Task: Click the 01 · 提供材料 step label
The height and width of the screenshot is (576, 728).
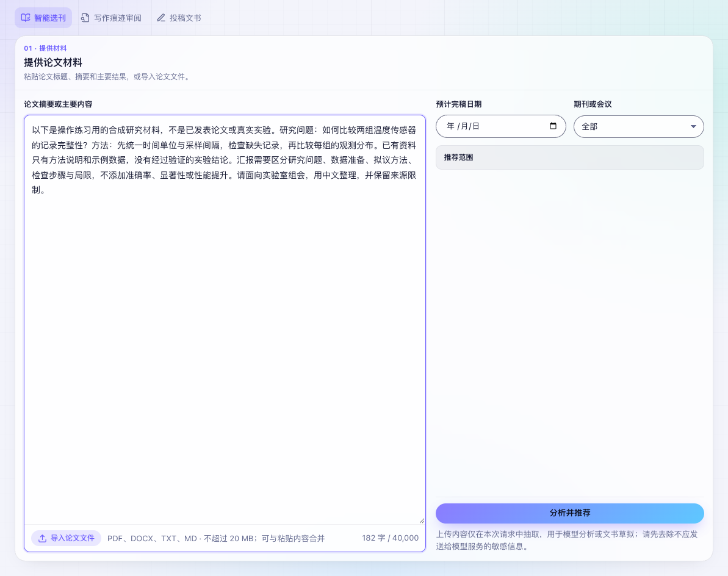Action: [x=46, y=48]
